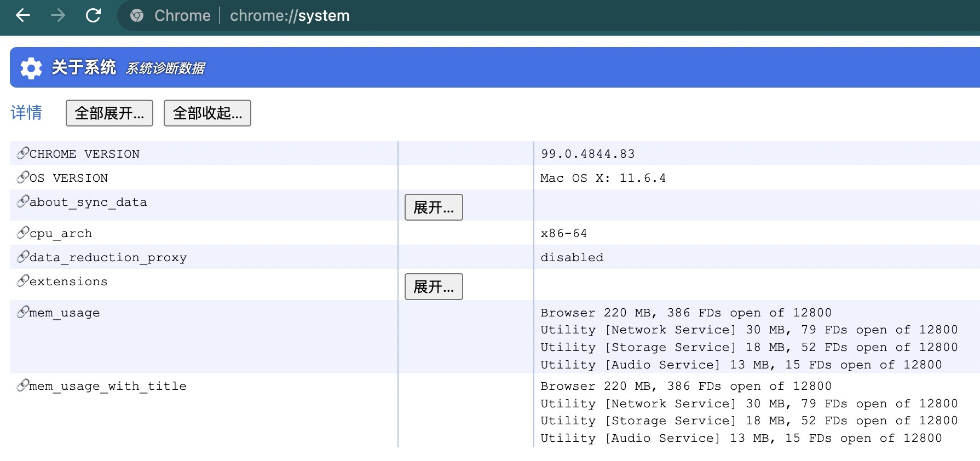This screenshot has width=980, height=461.
Task: Click the browser forward arrow
Action: click(x=57, y=15)
